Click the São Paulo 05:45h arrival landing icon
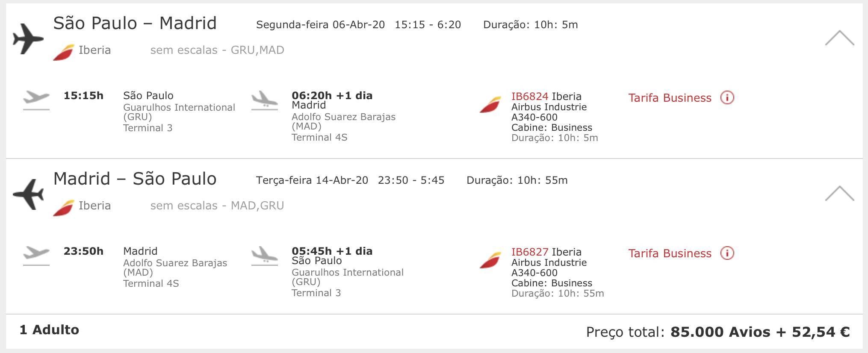Screen dimensions: 868x353 [x=265, y=256]
